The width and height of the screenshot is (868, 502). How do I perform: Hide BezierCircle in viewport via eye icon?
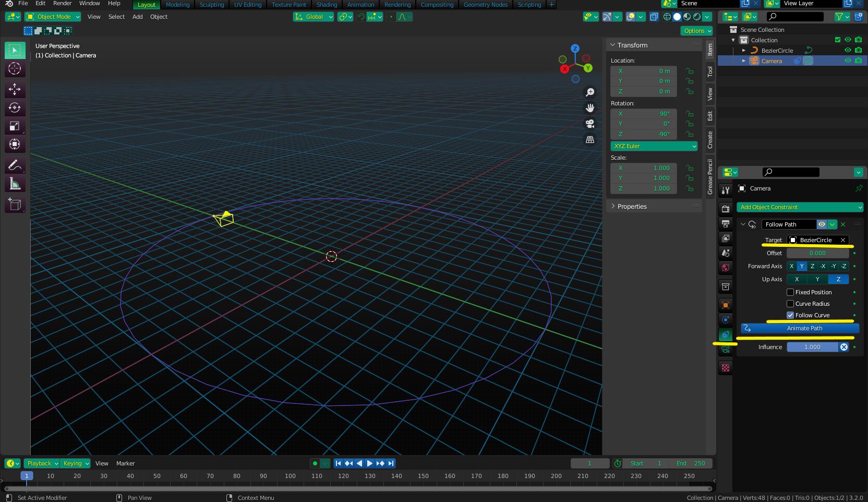(x=848, y=50)
